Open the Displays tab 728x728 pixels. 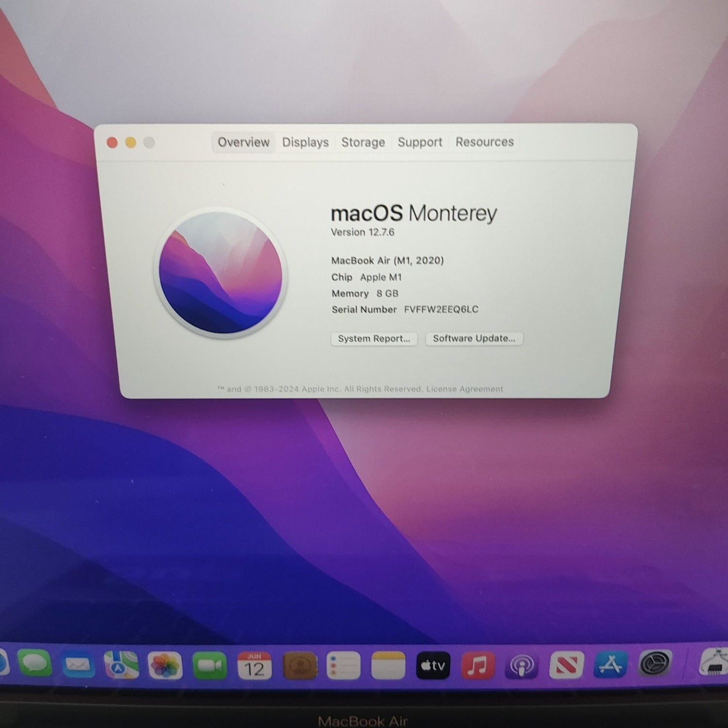pyautogui.click(x=305, y=142)
